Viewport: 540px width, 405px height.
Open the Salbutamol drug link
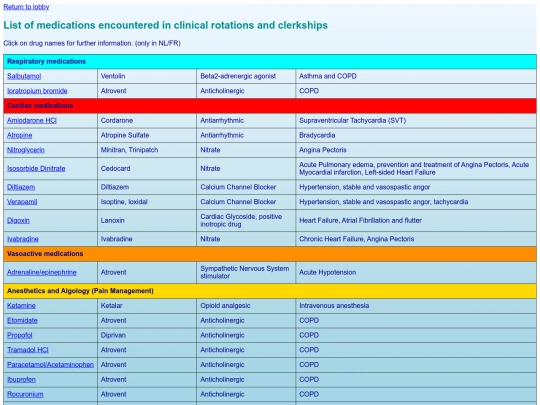coord(24,76)
